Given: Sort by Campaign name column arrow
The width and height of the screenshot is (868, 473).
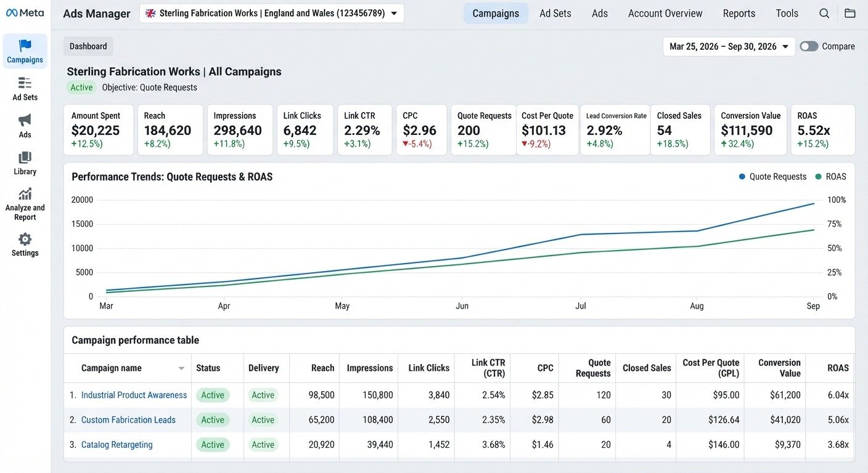Looking at the screenshot, I should (181, 368).
